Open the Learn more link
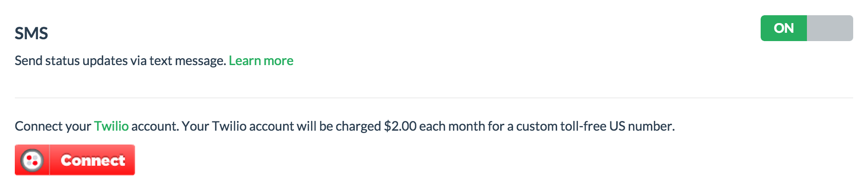Viewport: 868px width, 193px height. click(261, 60)
